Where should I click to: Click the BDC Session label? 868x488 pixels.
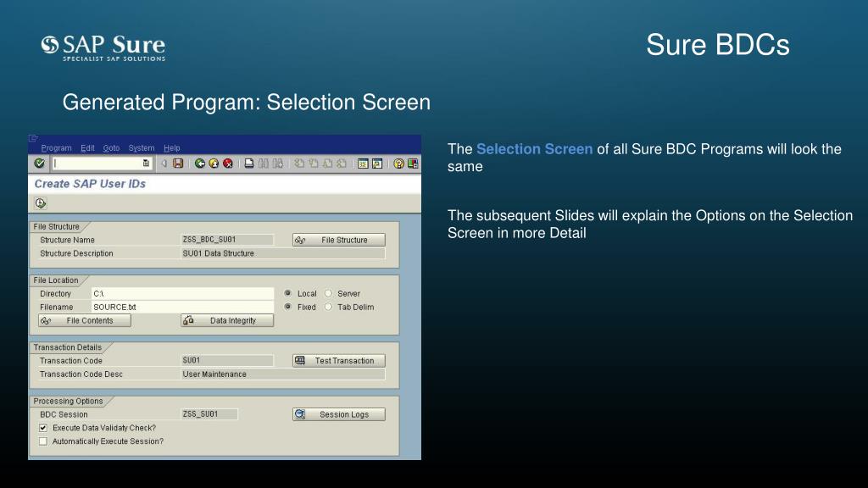64,414
